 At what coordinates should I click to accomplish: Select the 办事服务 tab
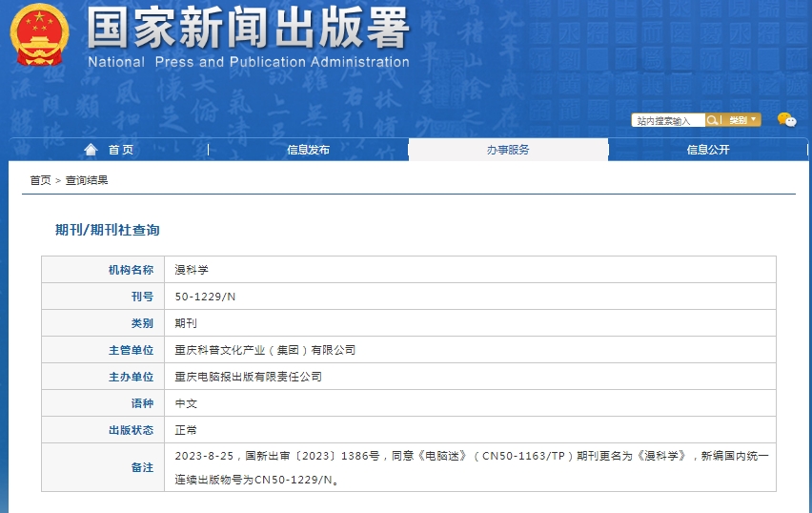508,150
